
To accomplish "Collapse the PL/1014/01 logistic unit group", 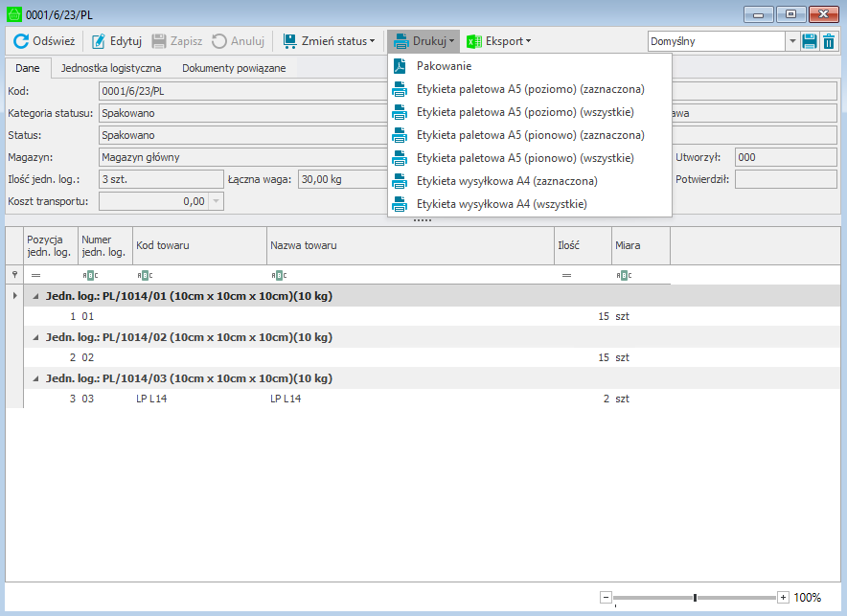I will coord(36,296).
